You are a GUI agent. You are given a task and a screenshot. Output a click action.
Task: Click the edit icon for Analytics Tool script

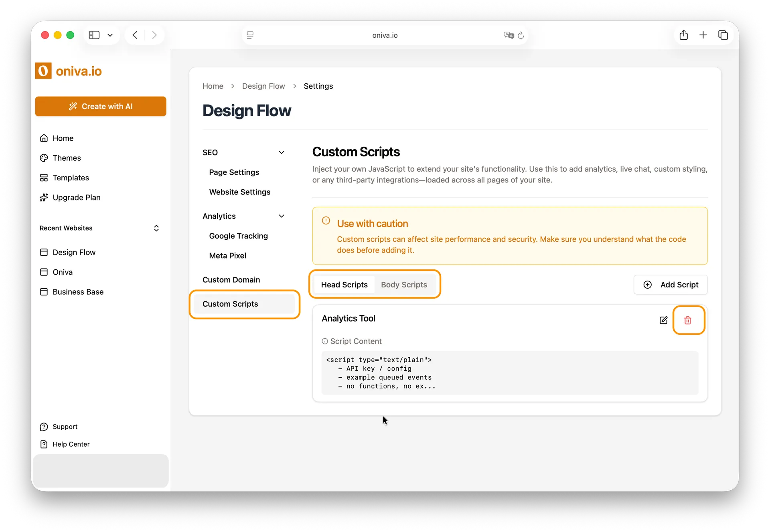[663, 320]
